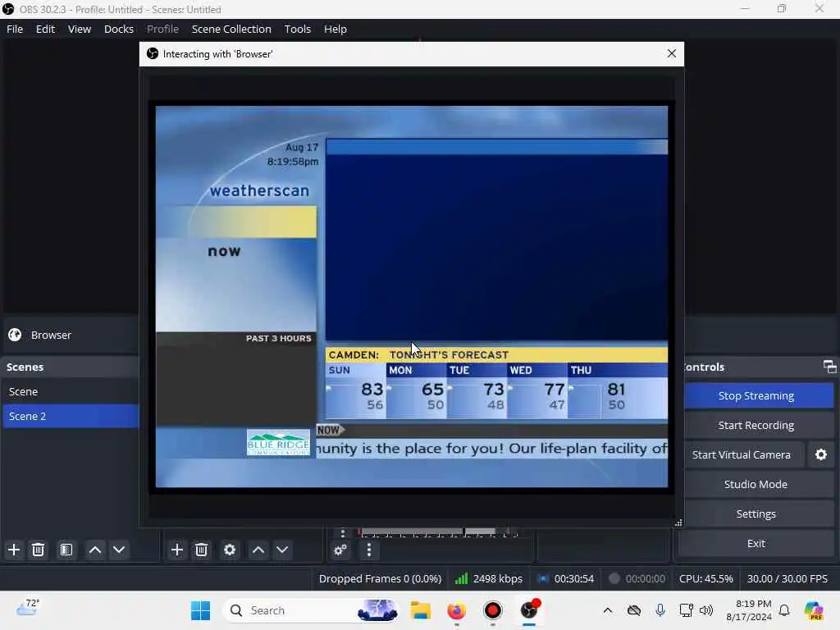The width and height of the screenshot is (840, 630).
Task: Open advanced audio properties gears icon
Action: pos(340,550)
